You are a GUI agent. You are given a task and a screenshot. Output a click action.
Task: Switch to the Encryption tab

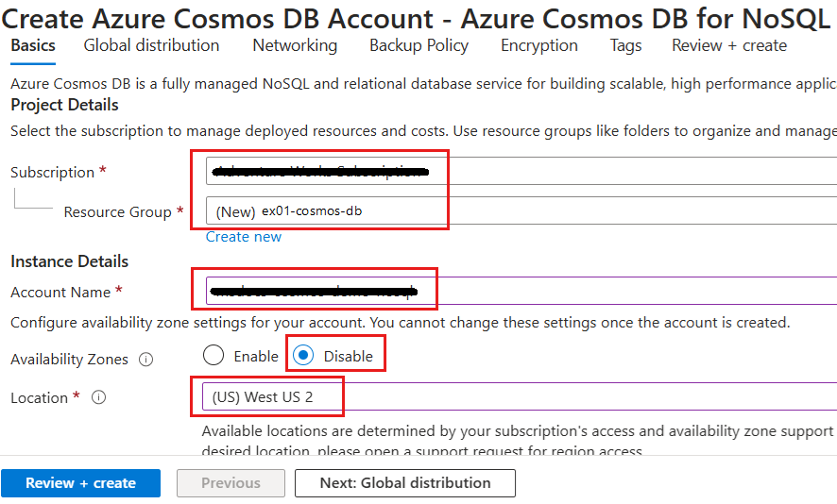[x=538, y=45]
